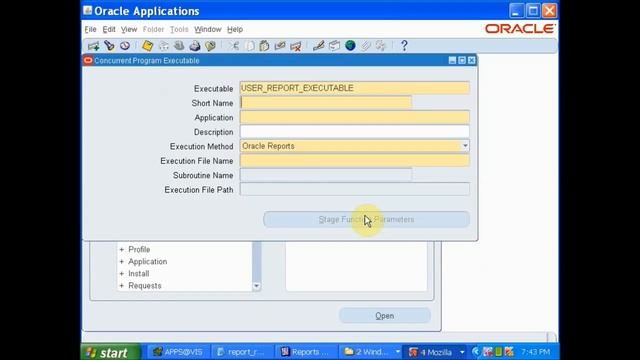640x360 pixels.
Task: Click the Switch Responsibility toolbar icon
Action: pyautogui.click(x=179, y=46)
